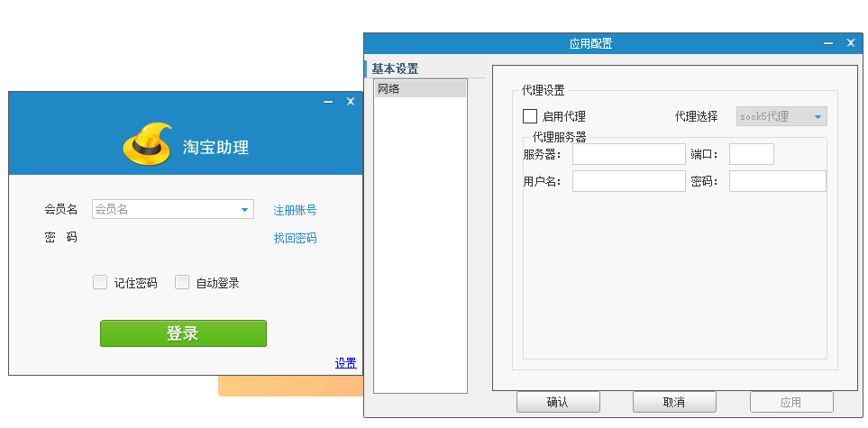Open the 注册账号 link
This screenshot has width=868, height=428.
tap(295, 211)
